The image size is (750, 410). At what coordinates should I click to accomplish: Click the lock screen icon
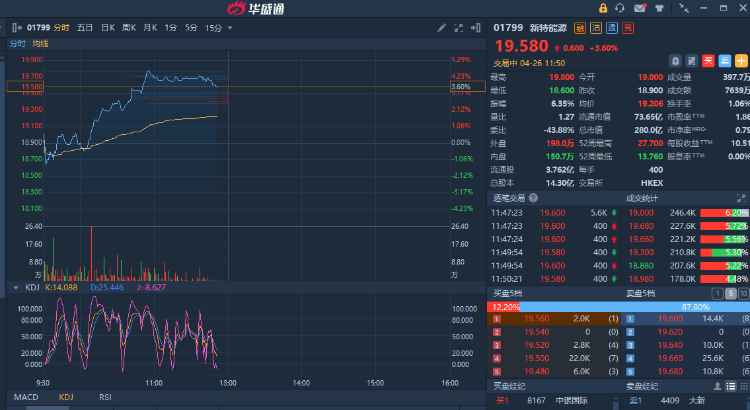point(603,8)
